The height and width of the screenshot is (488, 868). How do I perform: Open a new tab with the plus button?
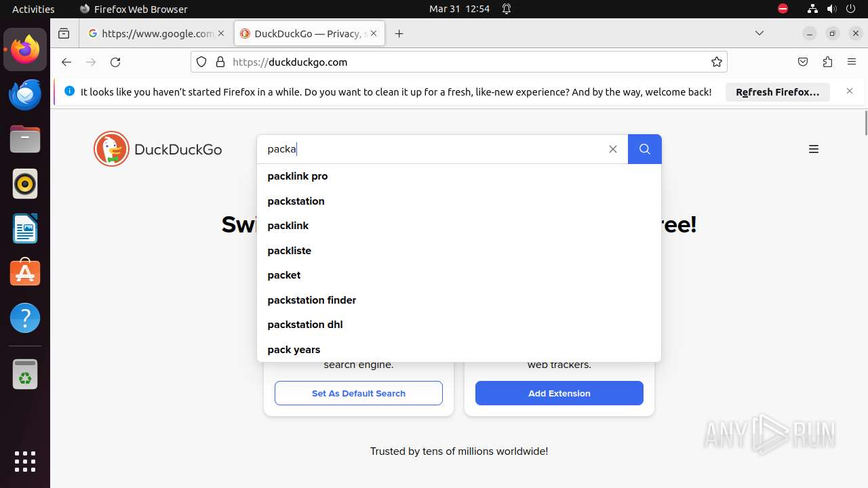pos(399,33)
